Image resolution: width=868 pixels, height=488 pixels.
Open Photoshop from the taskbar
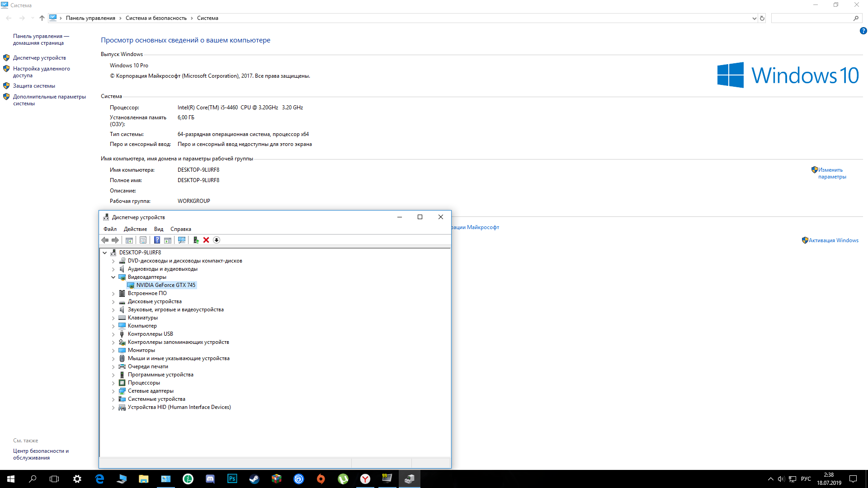[x=232, y=479]
